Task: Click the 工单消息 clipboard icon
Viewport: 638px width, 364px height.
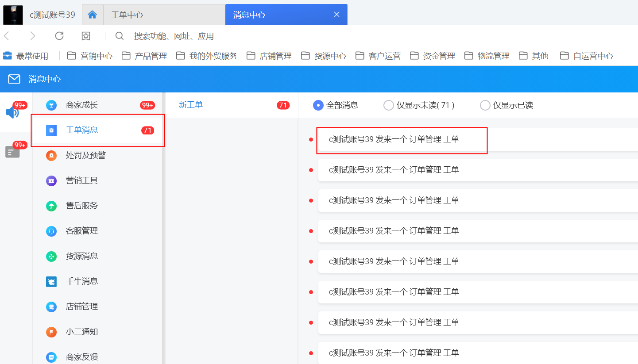Action: (x=51, y=130)
